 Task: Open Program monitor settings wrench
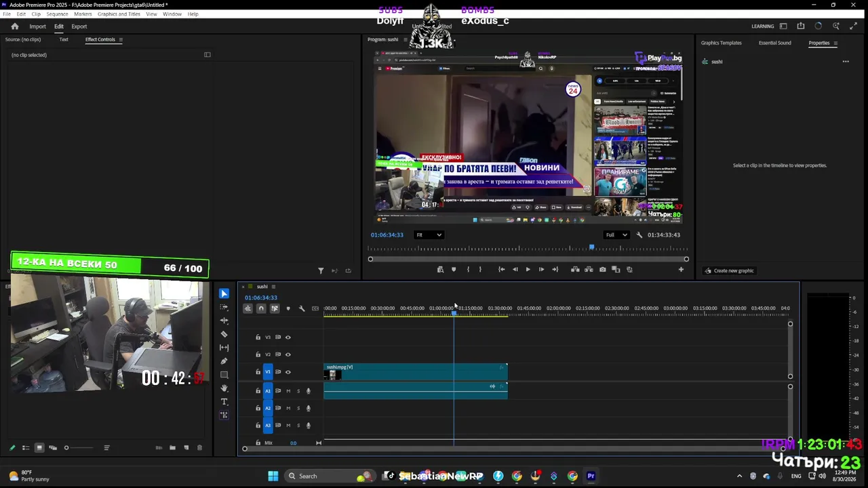[x=639, y=235]
